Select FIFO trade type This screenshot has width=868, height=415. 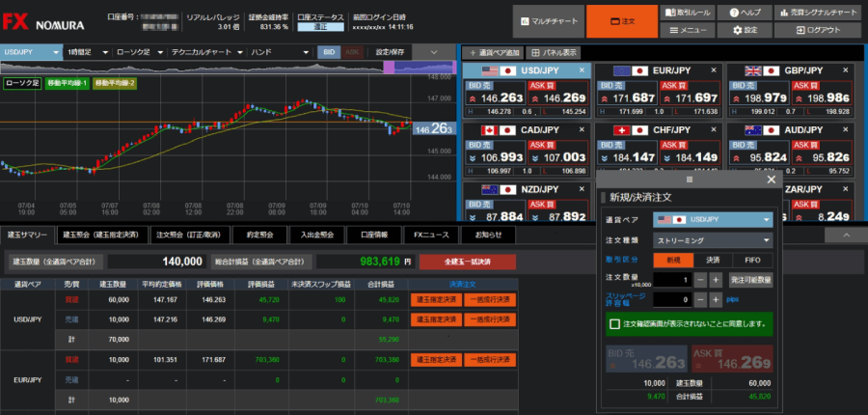pyautogui.click(x=752, y=260)
